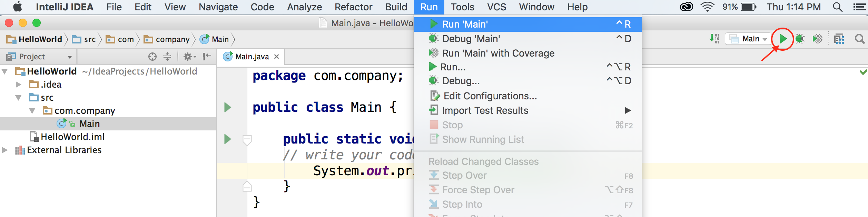
Task: Click the Search Everywhere magnifier icon
Action: pyautogui.click(x=860, y=39)
